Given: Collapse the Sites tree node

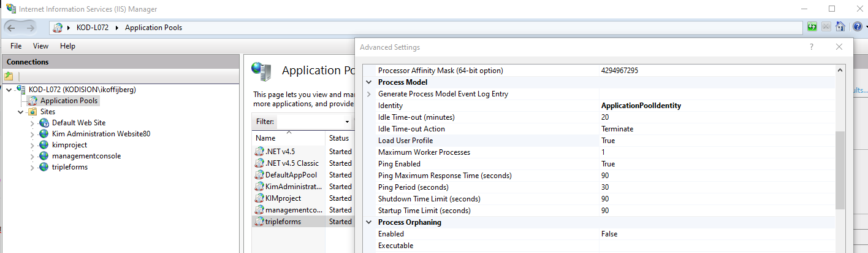Looking at the screenshot, I should [x=21, y=112].
